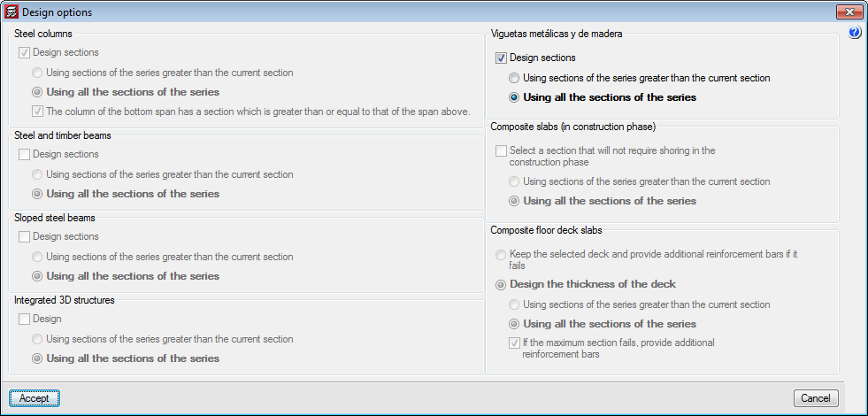Select greater-than-current sections radio for Viguetas
Viewport: 868px width, 416px height.
[514, 78]
